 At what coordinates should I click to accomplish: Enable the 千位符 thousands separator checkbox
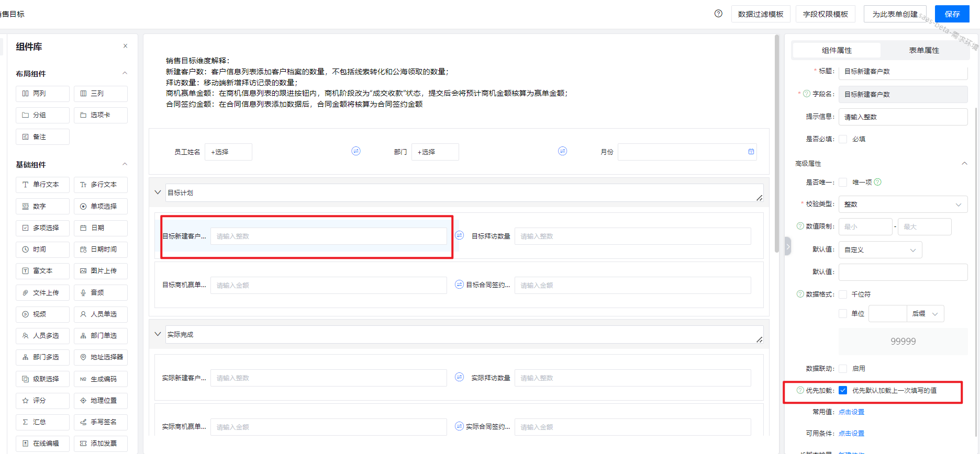[x=843, y=294]
